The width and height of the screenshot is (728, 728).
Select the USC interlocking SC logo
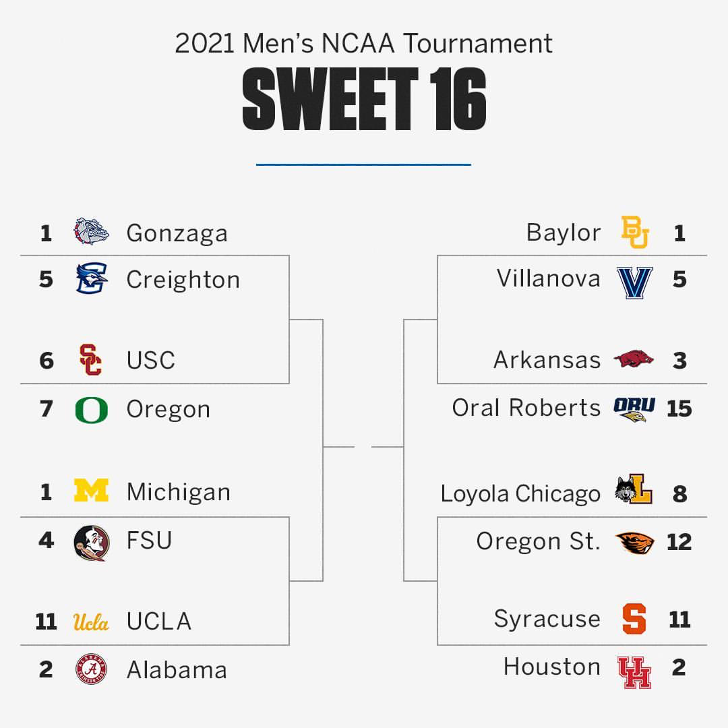click(x=91, y=360)
